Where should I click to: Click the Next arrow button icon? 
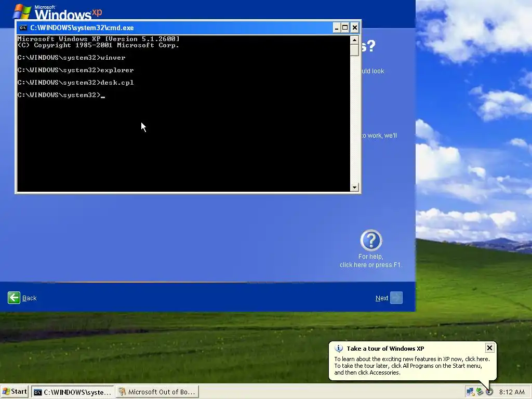pos(396,298)
